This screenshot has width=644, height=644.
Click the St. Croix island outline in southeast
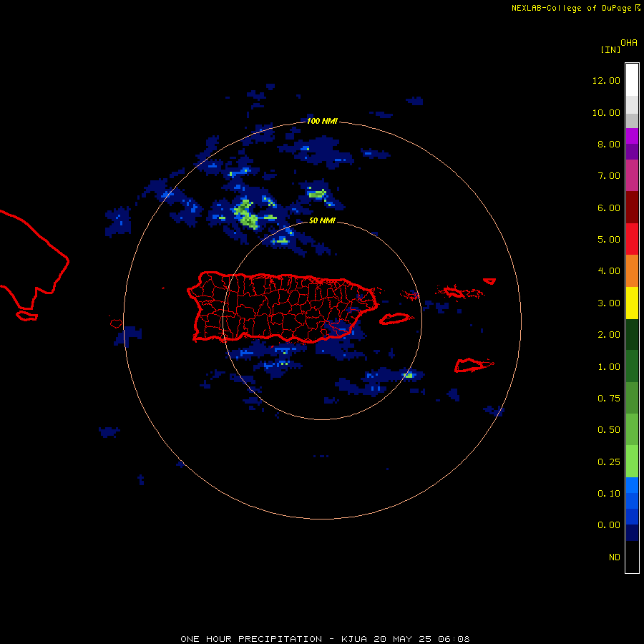(474, 365)
